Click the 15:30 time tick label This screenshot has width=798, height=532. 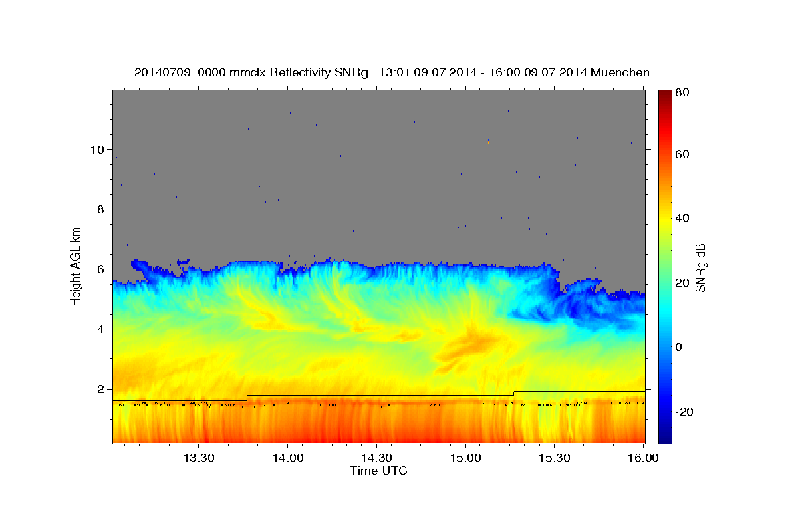(x=554, y=458)
